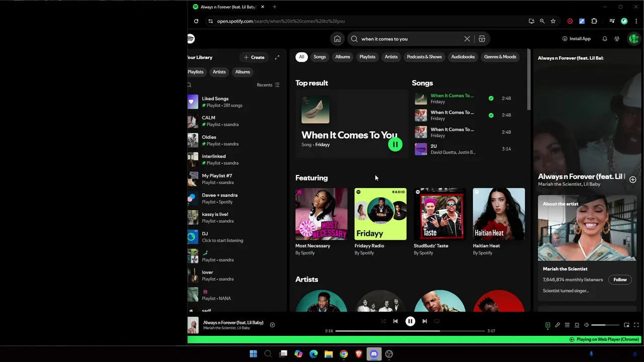Toggle repeat mode
644x362 pixels.
[x=437, y=321]
